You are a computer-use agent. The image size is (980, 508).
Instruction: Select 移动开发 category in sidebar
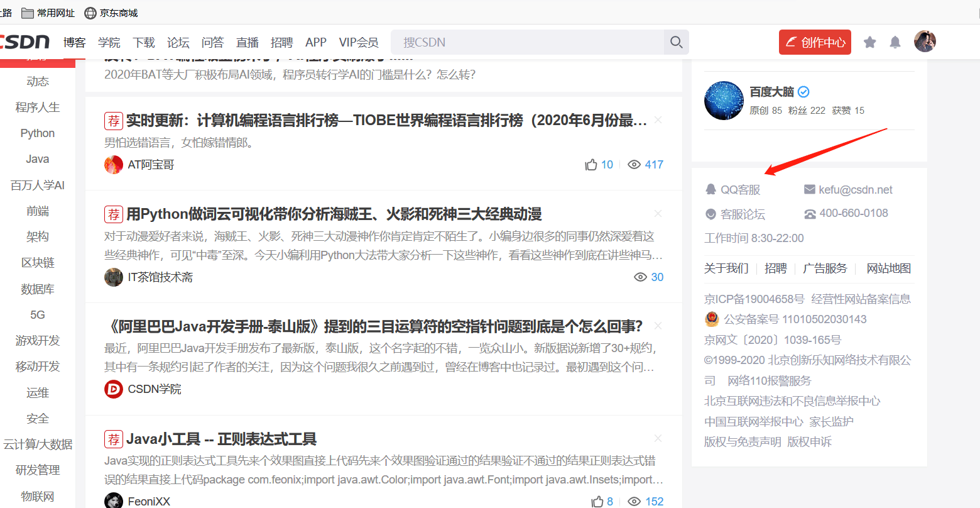coord(38,366)
